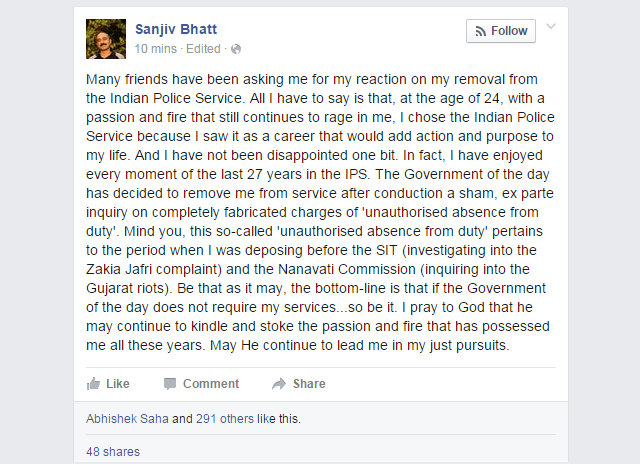Image resolution: width=640 pixels, height=464 pixels.
Task: Click the Indian Police Service mention in post
Action: (x=176, y=98)
